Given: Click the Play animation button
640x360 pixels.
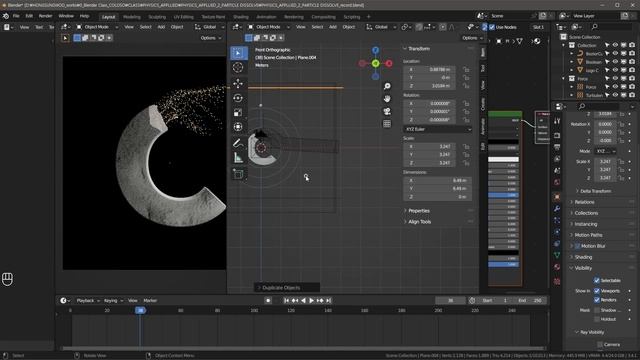Looking at the screenshot, I should (311, 300).
